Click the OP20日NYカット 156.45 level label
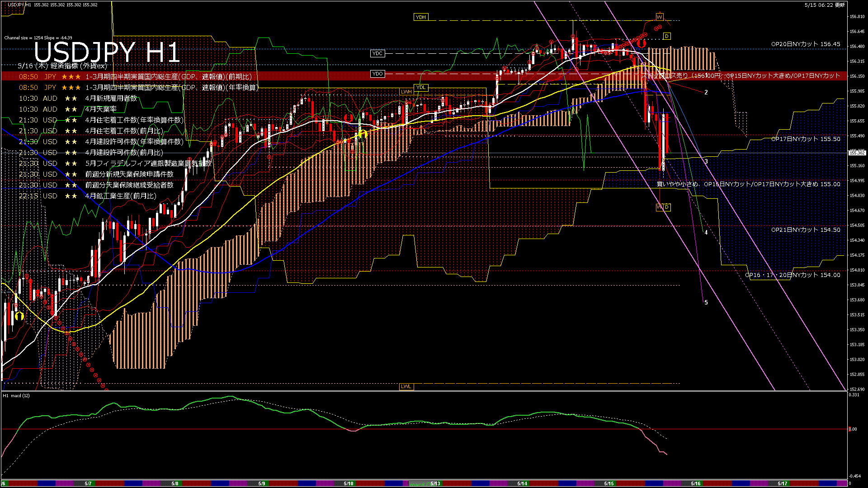 pyautogui.click(x=806, y=44)
